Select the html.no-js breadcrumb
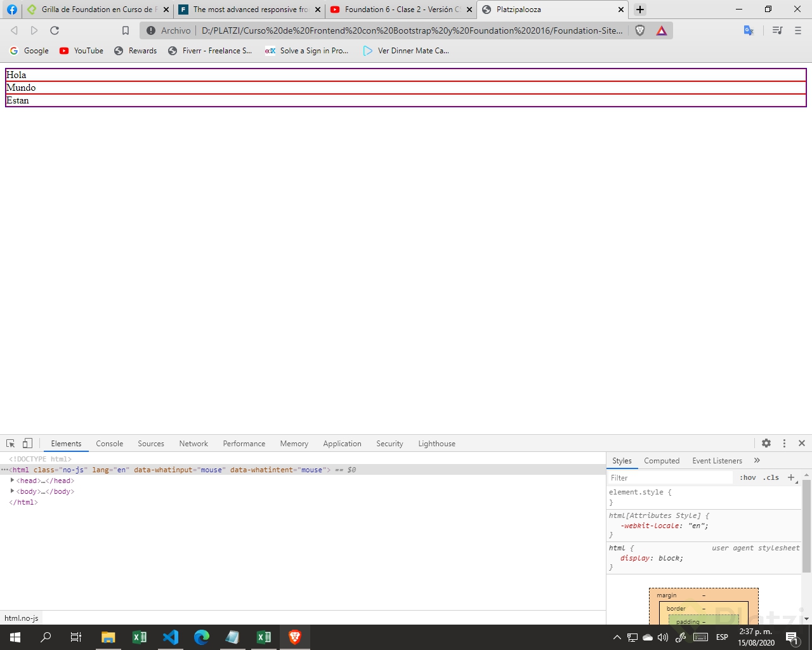The width and height of the screenshot is (812, 650). (x=22, y=618)
